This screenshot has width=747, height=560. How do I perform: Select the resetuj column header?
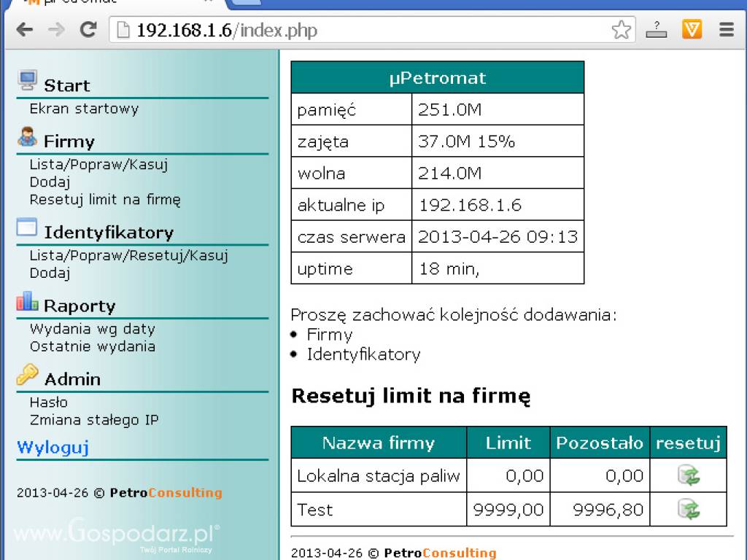(x=689, y=443)
